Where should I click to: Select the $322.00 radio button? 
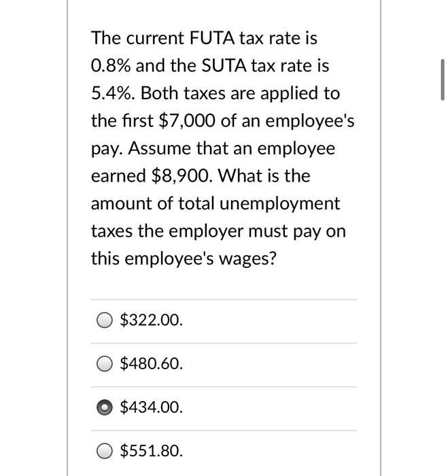point(105,320)
